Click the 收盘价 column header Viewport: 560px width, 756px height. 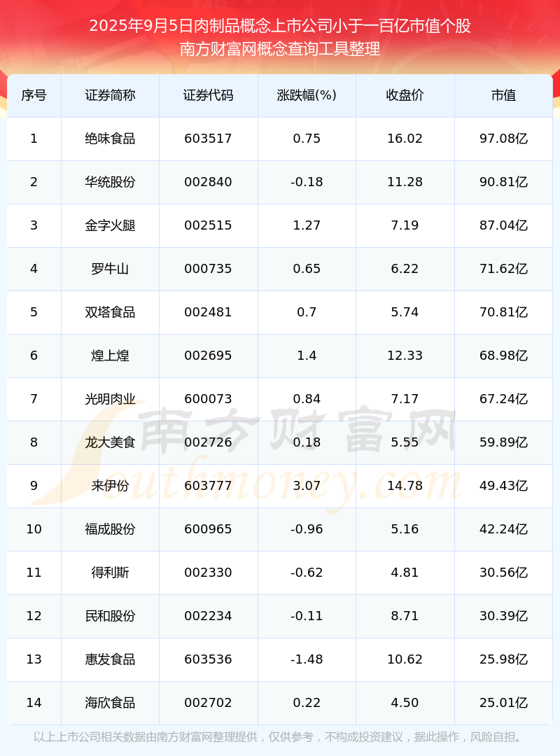(x=405, y=95)
